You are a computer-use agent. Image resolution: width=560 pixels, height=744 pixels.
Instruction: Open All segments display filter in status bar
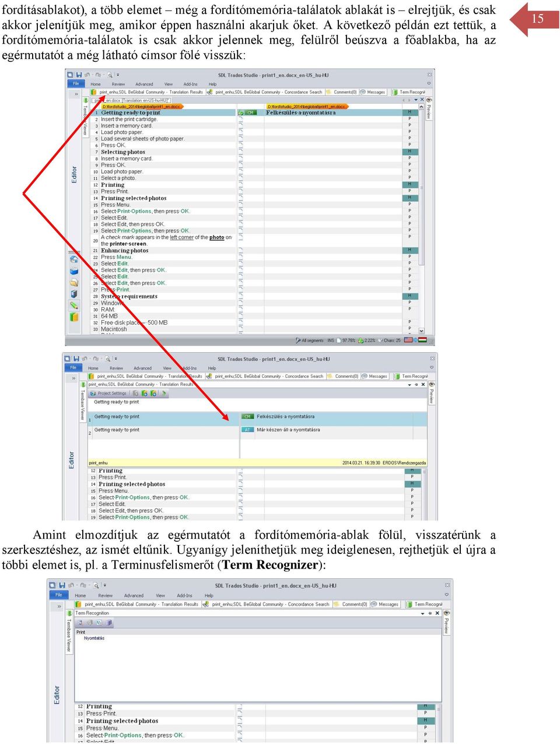coord(309,341)
